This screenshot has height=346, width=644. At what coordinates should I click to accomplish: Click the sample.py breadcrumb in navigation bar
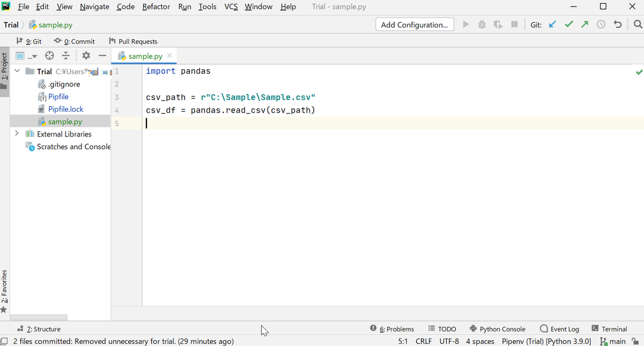pos(51,25)
